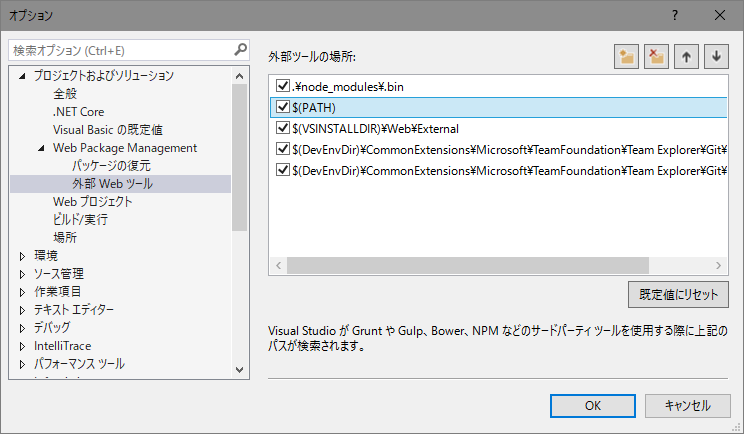The image size is (744, 434).
Task: Select ビルド/実行 tree item
Action: pos(80,220)
